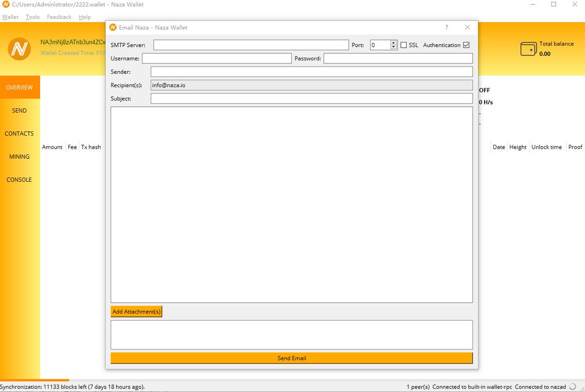Image resolution: width=585 pixels, height=392 pixels.
Task: Click the Fee column header
Action: [x=72, y=147]
